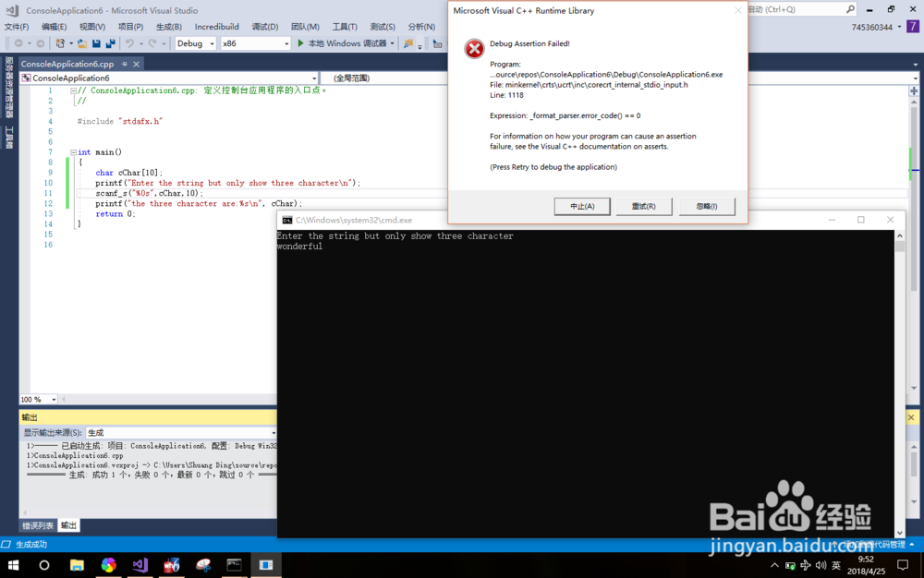Open the Incredibuild menu
The height and width of the screenshot is (578, 924).
(217, 27)
